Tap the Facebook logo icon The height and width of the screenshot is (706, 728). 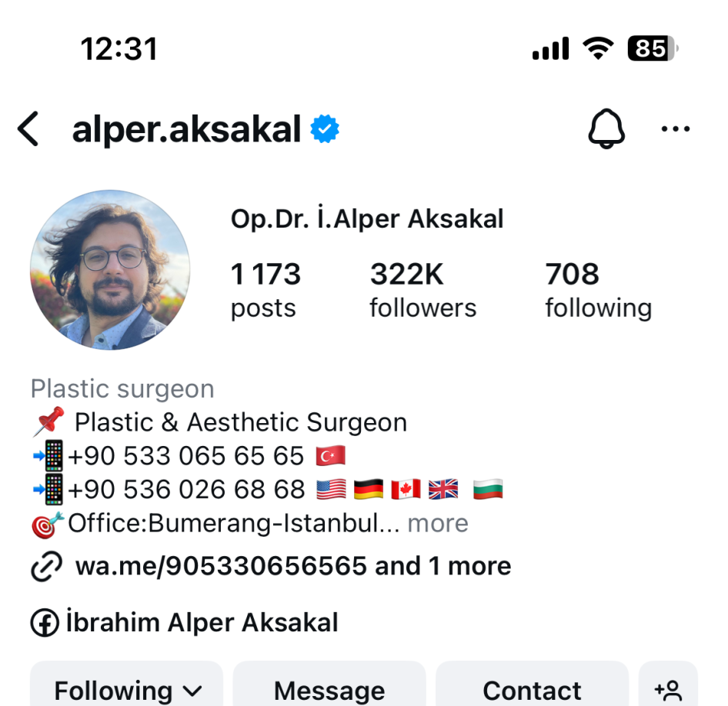[45, 622]
